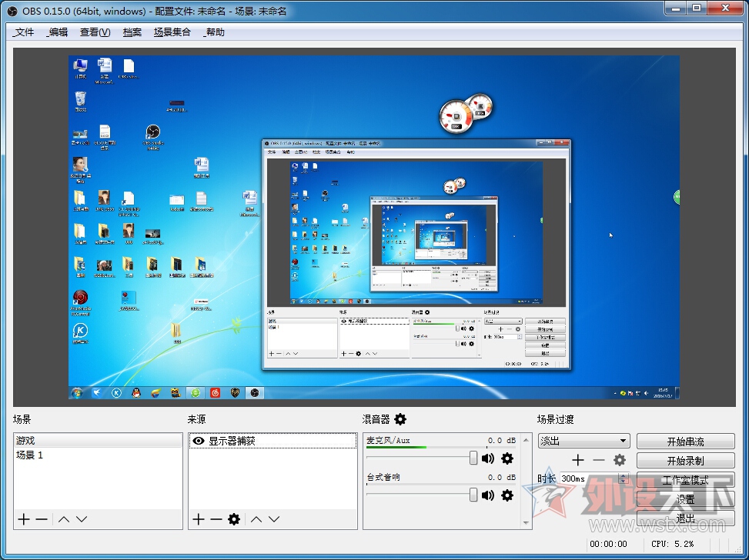
Task: Open 设置 settings button
Action: point(685,499)
